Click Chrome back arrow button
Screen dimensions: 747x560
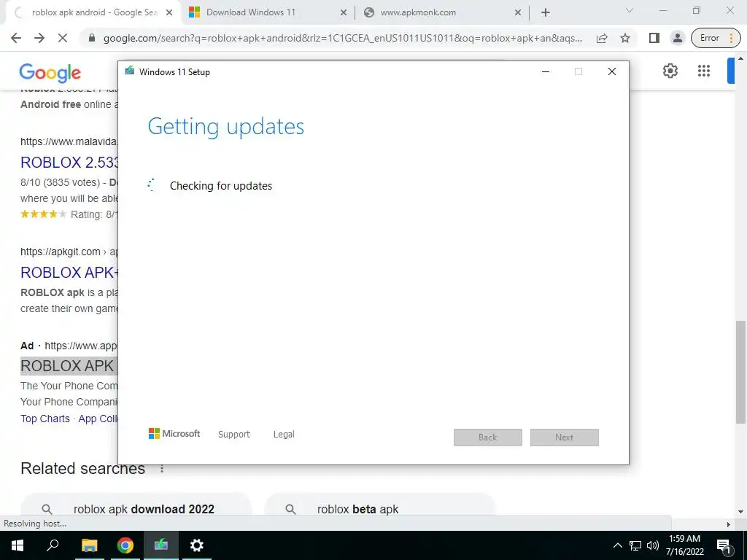[x=16, y=38]
